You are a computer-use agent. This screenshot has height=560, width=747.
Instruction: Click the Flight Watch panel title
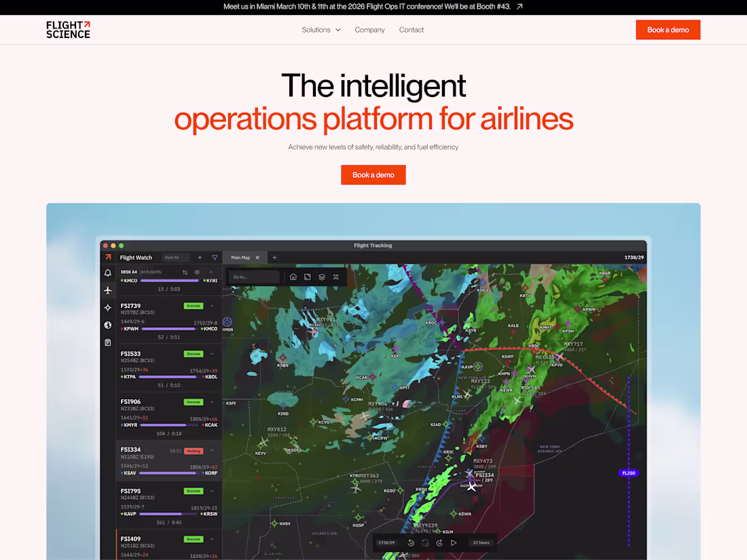coord(136,258)
